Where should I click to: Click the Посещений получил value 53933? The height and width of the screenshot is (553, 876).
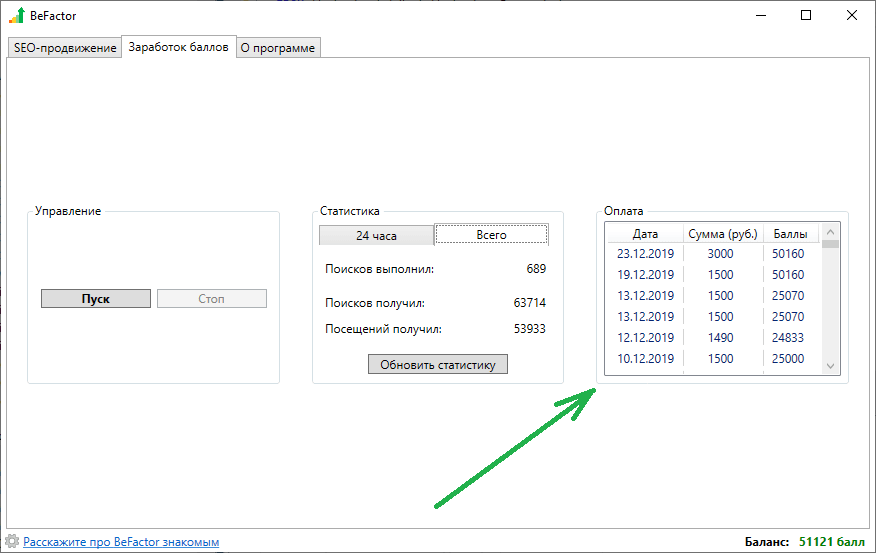(530, 328)
